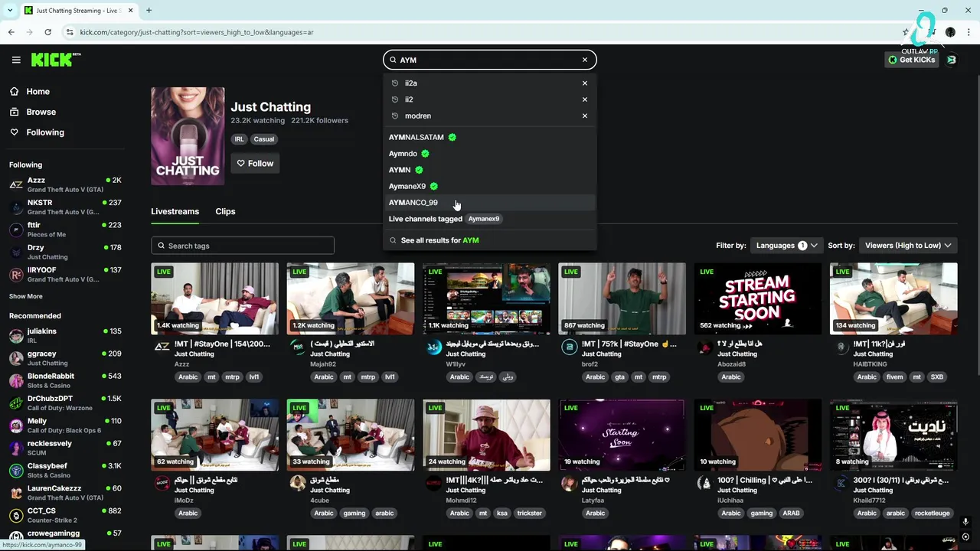Click the site info icon in address bar

(x=70, y=32)
